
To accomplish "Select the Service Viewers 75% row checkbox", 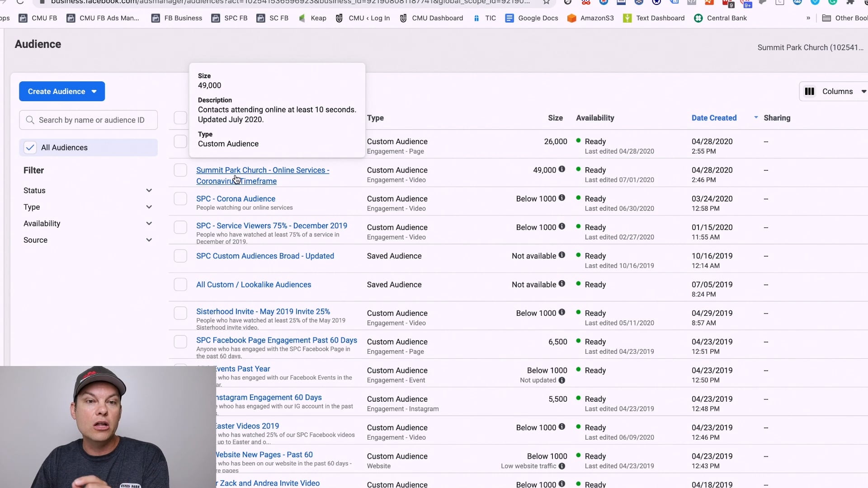I will point(180,227).
